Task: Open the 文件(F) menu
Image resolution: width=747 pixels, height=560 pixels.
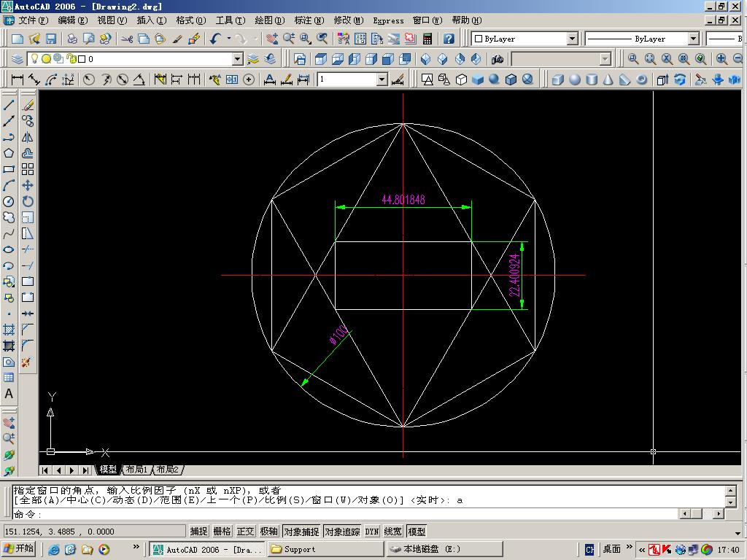Action: (x=33, y=20)
